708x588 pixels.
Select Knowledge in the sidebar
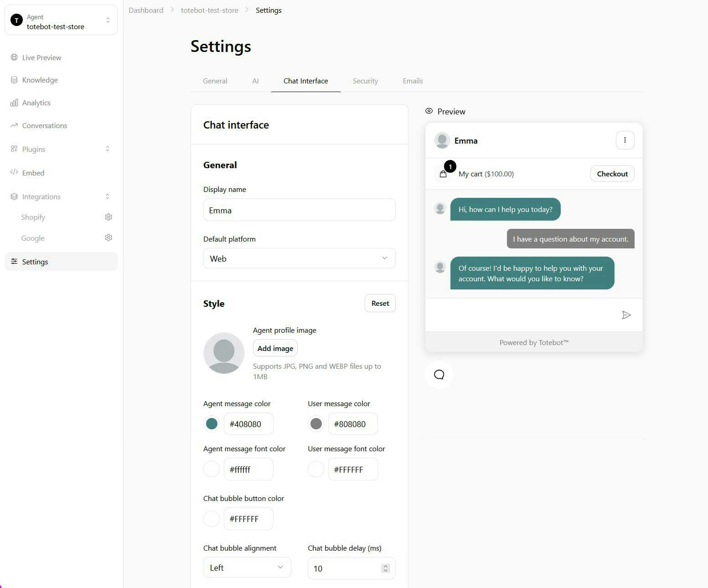tap(40, 80)
